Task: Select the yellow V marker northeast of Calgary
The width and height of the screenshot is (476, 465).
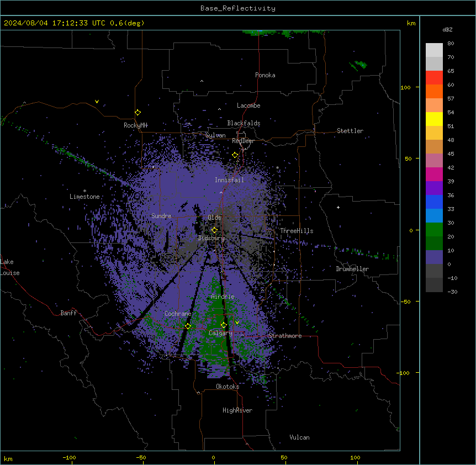Action: pyautogui.click(x=237, y=323)
